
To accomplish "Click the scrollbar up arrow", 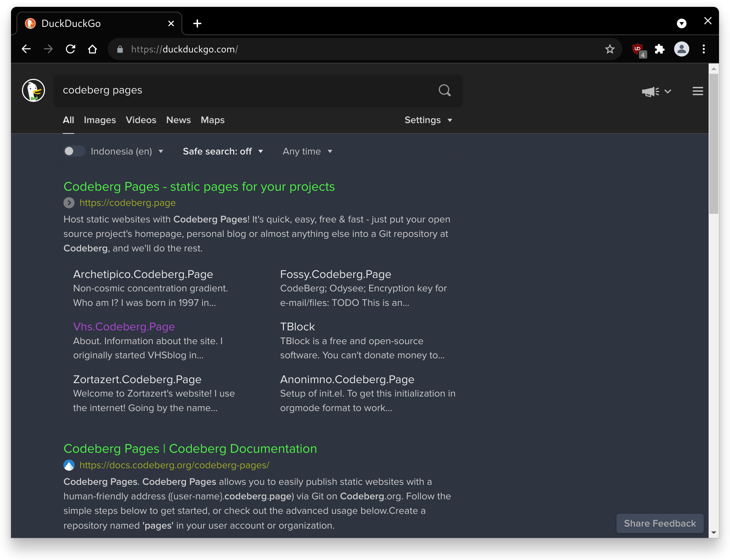I will pos(713,68).
